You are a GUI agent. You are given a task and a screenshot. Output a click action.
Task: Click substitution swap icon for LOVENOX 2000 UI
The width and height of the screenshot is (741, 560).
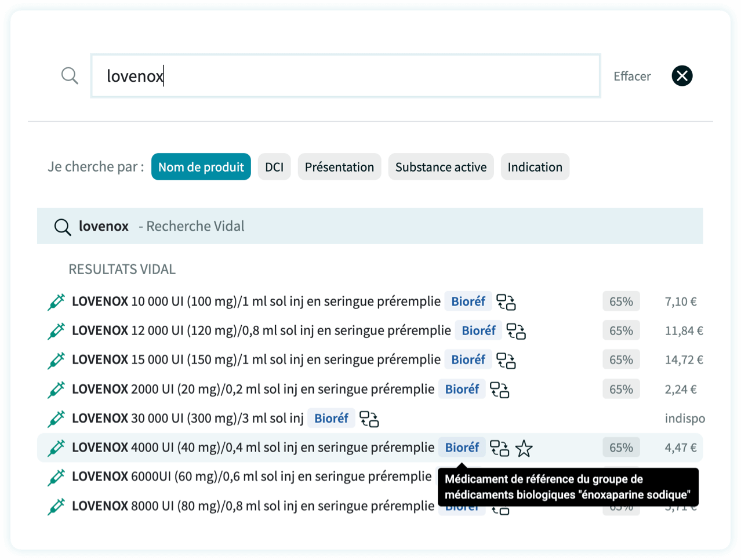coord(499,390)
